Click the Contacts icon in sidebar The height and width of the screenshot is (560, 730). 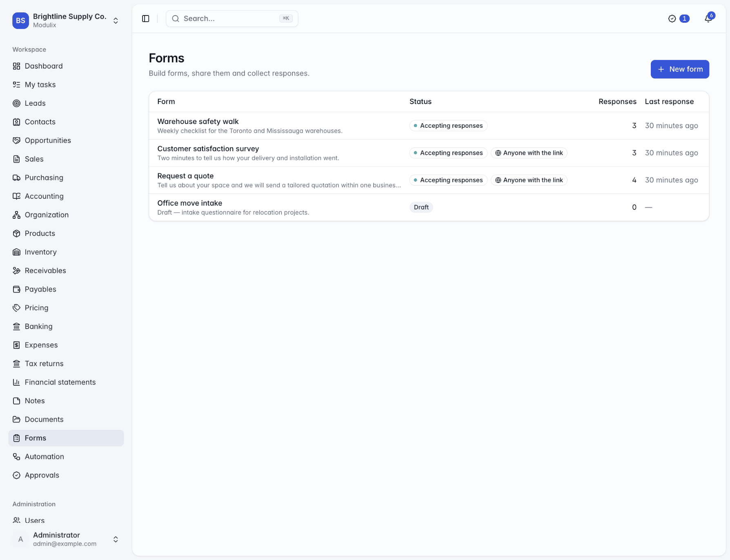click(x=16, y=122)
